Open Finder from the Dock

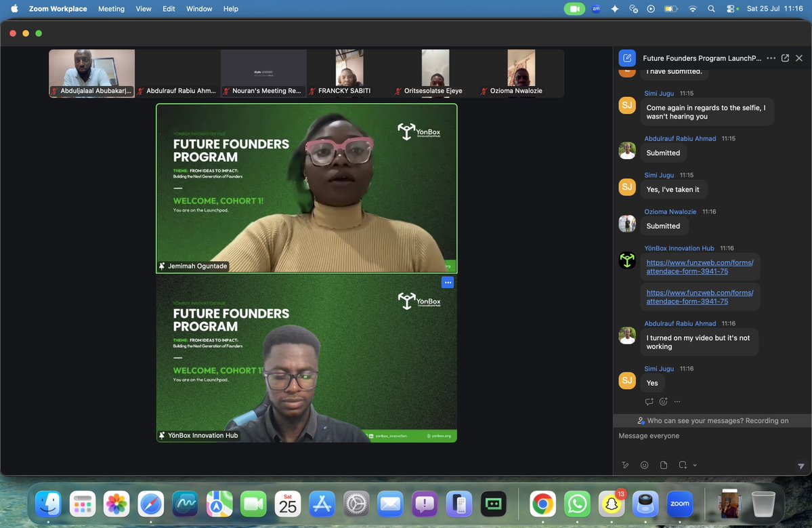coord(48,504)
